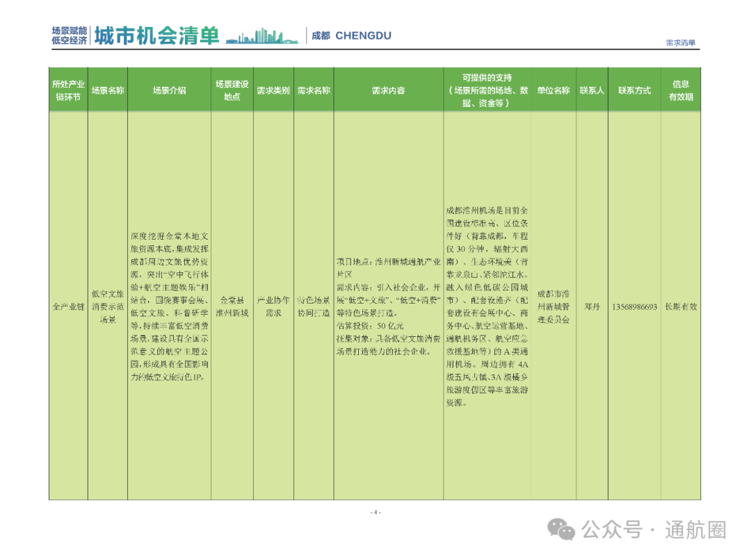This screenshot has width=751, height=560.
Task: Select the 场景名称 column header
Action: pos(108,90)
